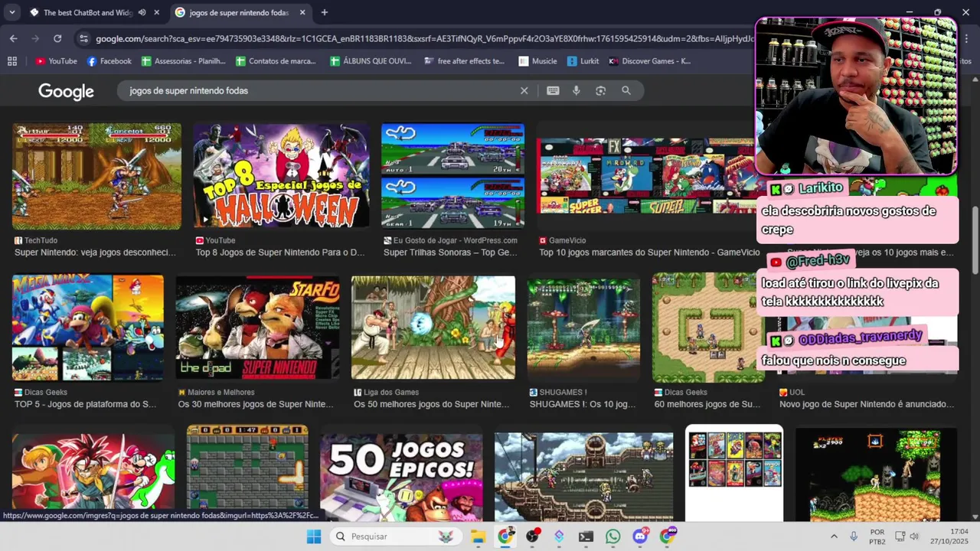980x551 pixels.
Task: Open "Os 30 melhores jogos de Super Ninte..."
Action: pos(256,404)
